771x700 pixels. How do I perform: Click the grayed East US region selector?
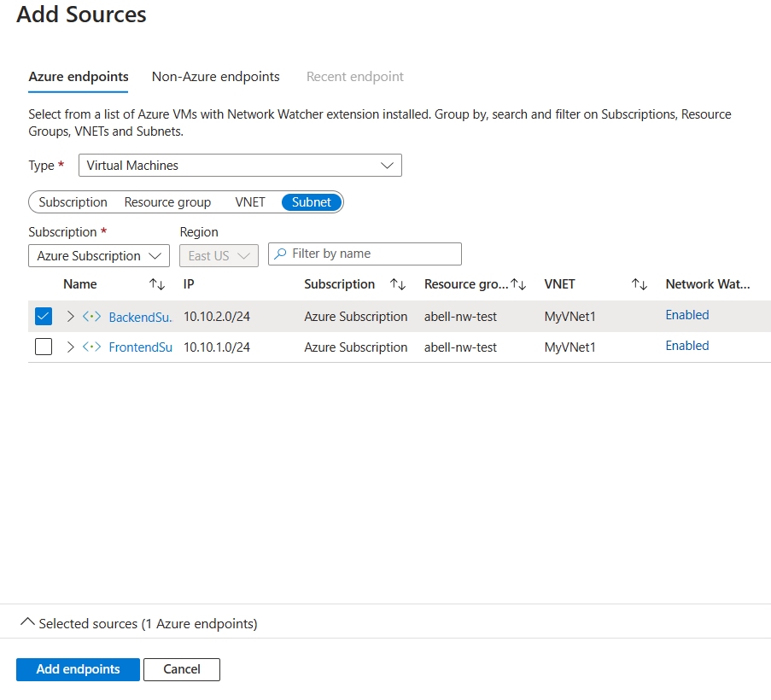[x=219, y=255]
